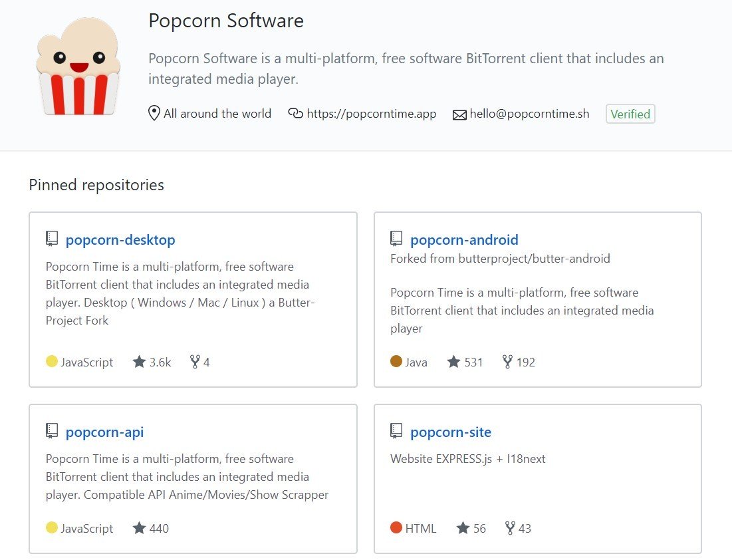
Task: Visit the https://popcorntime.app website link
Action: 371,114
